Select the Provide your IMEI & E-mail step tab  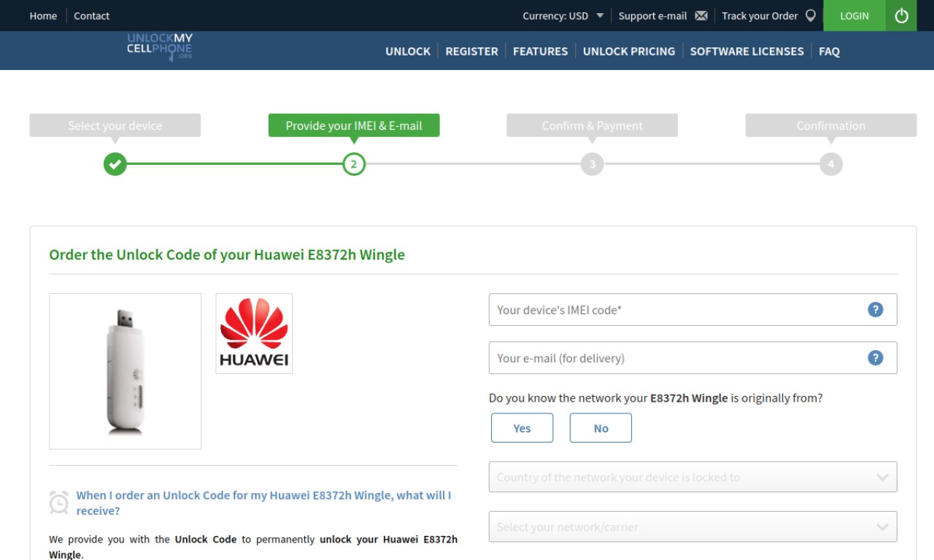pos(354,125)
